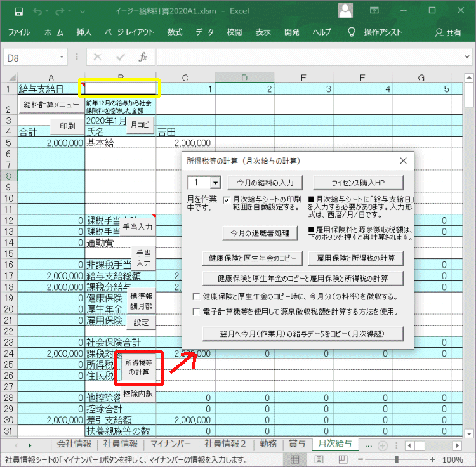The height and width of the screenshot is (467, 476).
Task: Toggle 月次給与シートの印刷範囲 auto-set checkbox
Action: 227,200
